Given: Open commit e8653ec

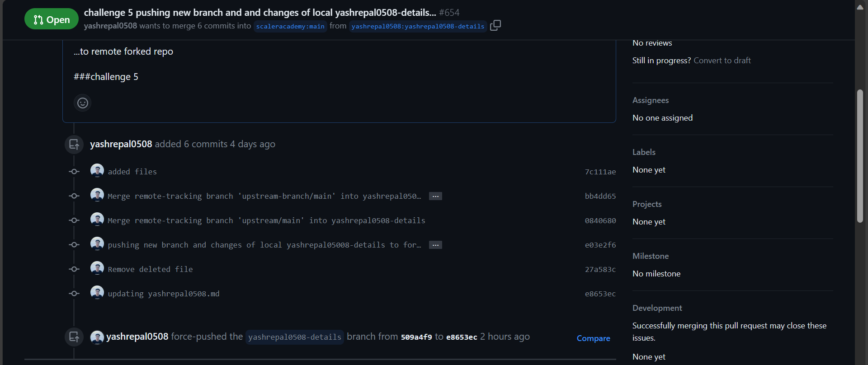Looking at the screenshot, I should pos(600,293).
